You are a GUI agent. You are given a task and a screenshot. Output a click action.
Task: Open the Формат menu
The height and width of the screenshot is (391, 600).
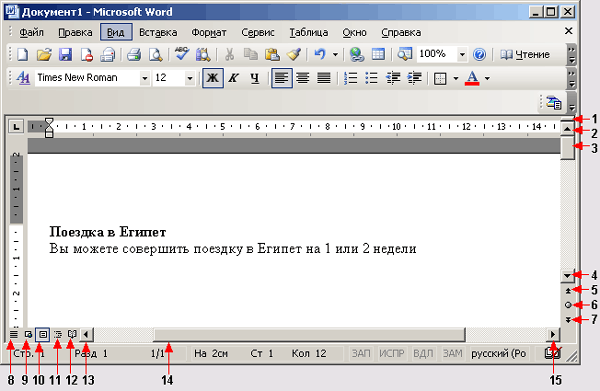tap(209, 33)
